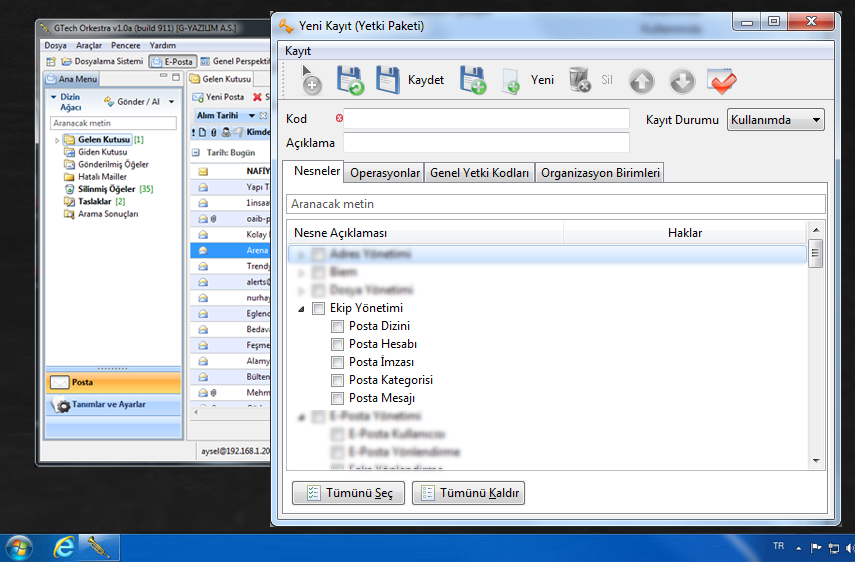Click the move down arrow icon
This screenshot has height=562, width=855.
(x=681, y=81)
